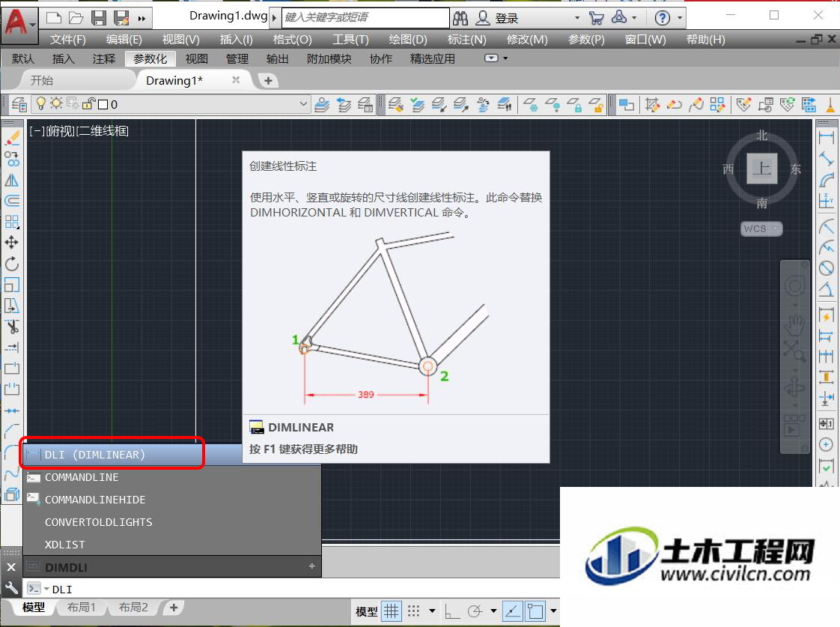Open the Autodesk App Store cart icon

(x=596, y=18)
